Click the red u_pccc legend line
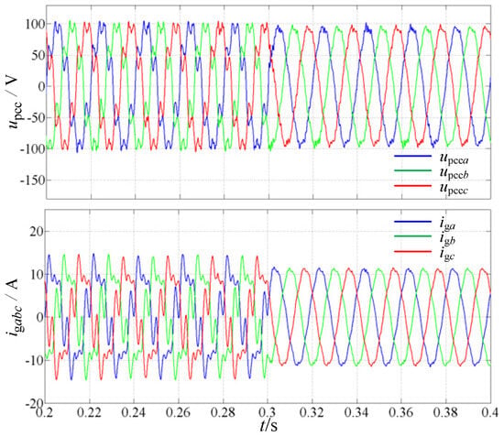Image resolution: width=504 pixels, height=437 pixels. point(412,186)
